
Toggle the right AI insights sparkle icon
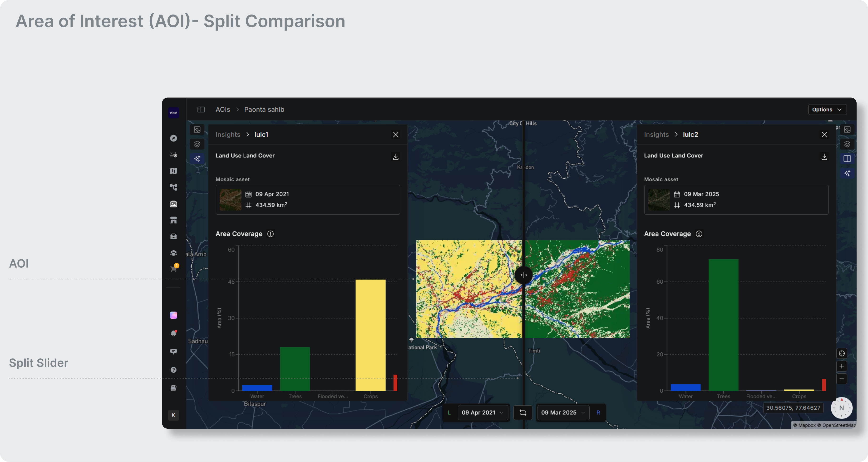tap(847, 173)
